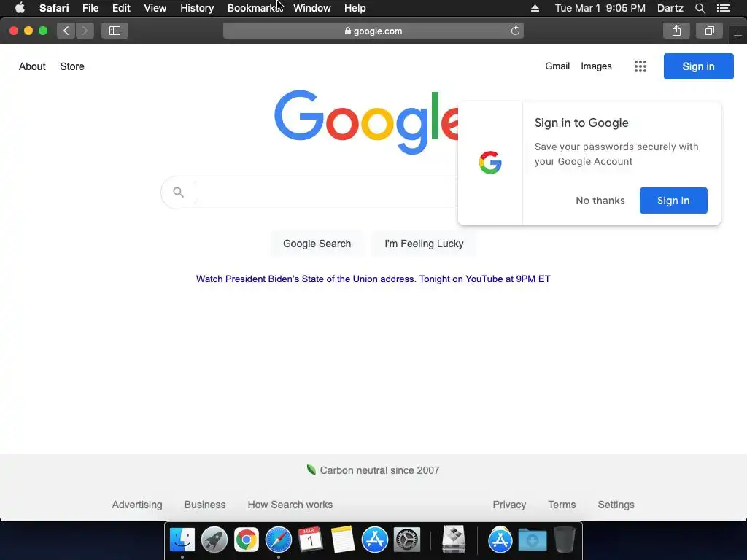Launch Launchpad from the Dock
Image resolution: width=747 pixels, height=560 pixels.
point(214,540)
